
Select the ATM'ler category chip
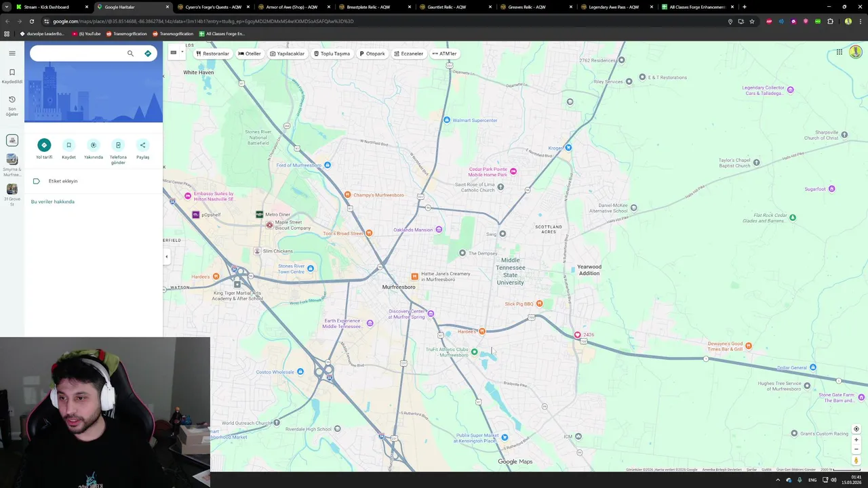click(444, 54)
